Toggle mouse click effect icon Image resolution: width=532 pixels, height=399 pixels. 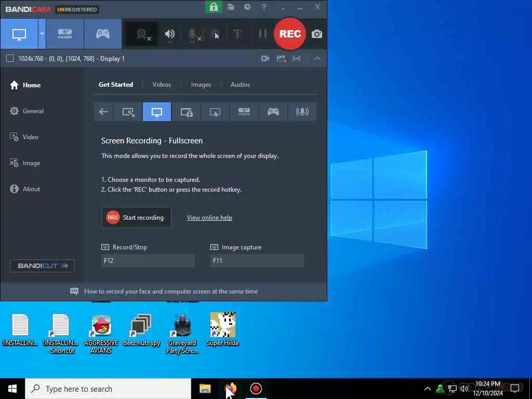(x=215, y=34)
